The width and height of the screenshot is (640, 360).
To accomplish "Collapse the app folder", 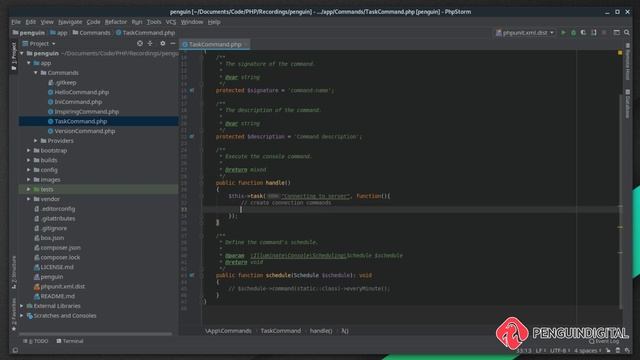I will pos(29,63).
